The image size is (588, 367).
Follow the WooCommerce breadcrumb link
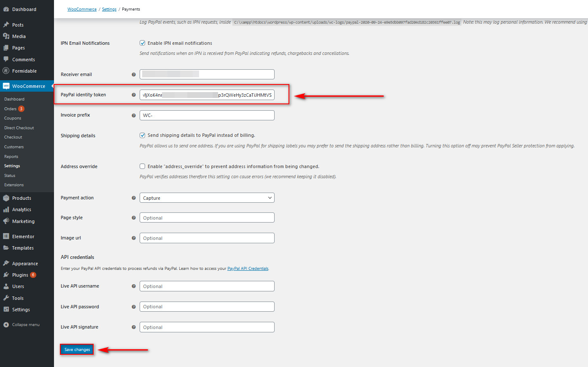pyautogui.click(x=82, y=9)
